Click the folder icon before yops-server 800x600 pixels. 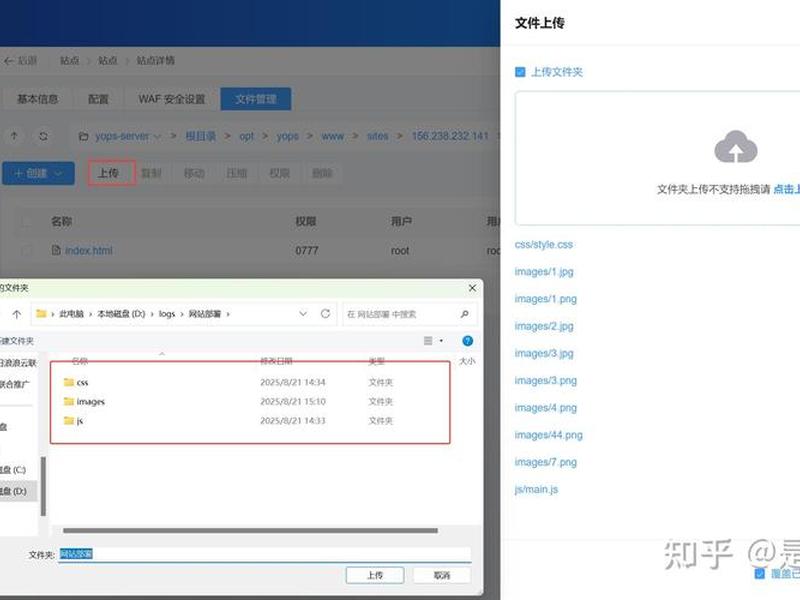click(84, 136)
